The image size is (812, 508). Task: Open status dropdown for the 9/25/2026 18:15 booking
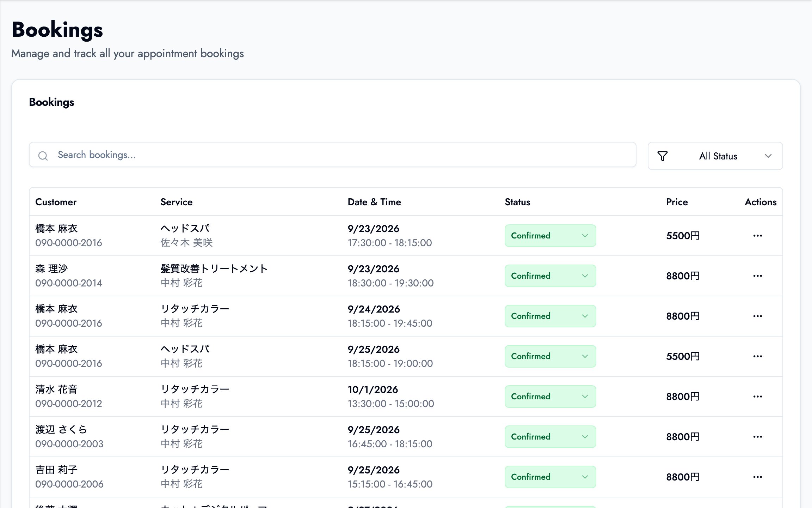pyautogui.click(x=550, y=356)
